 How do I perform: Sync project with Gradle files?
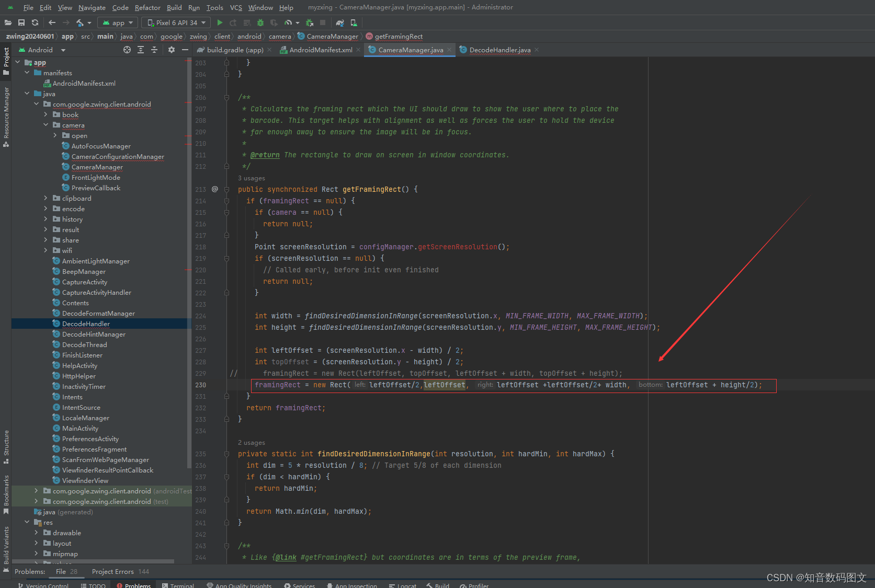pyautogui.click(x=339, y=22)
